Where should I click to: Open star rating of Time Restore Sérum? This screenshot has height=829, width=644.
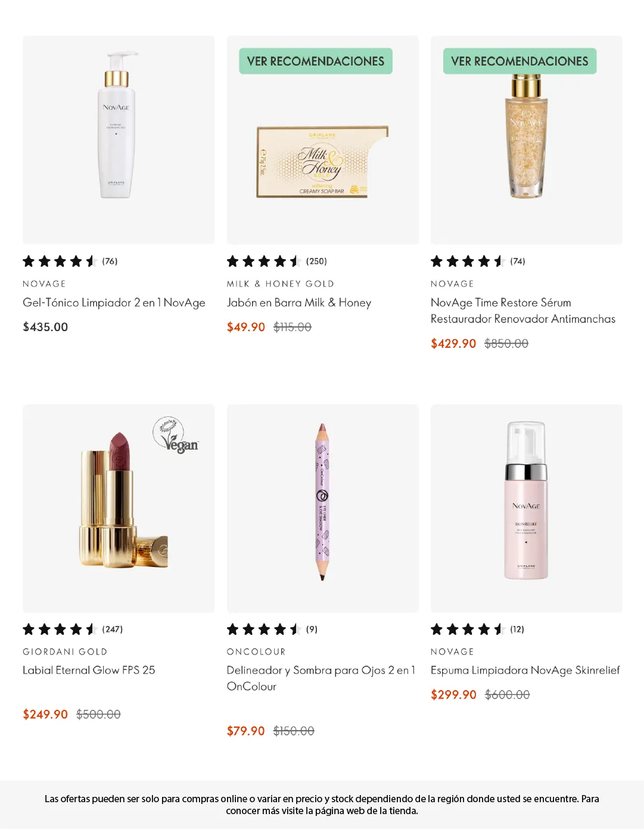pyautogui.click(x=478, y=261)
